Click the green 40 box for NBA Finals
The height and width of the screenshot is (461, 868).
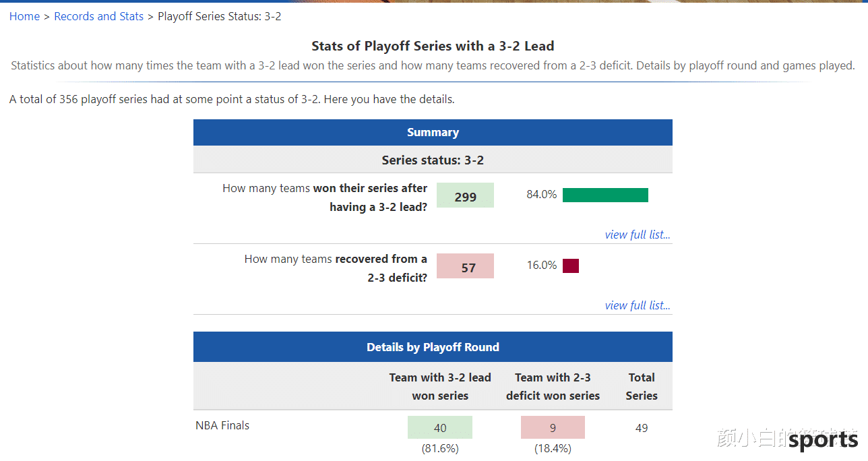coord(439,428)
